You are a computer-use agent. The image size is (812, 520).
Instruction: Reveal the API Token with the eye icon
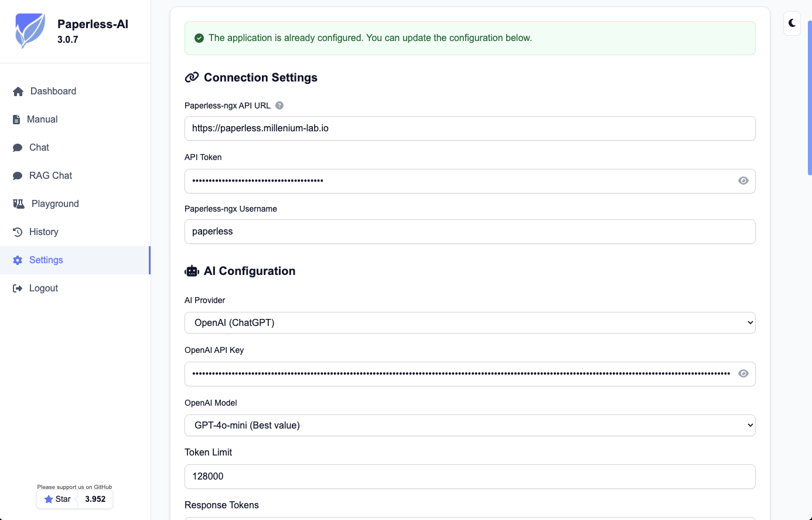click(x=743, y=181)
